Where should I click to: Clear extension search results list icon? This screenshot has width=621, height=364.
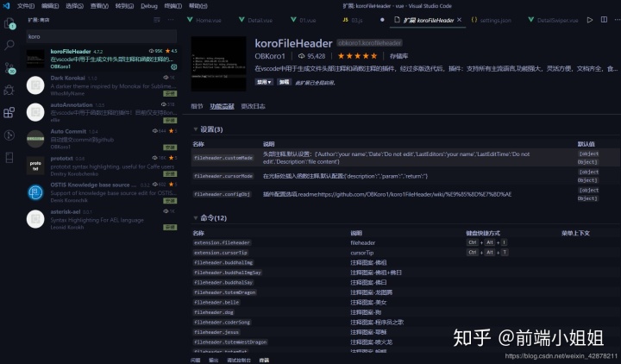click(157, 20)
